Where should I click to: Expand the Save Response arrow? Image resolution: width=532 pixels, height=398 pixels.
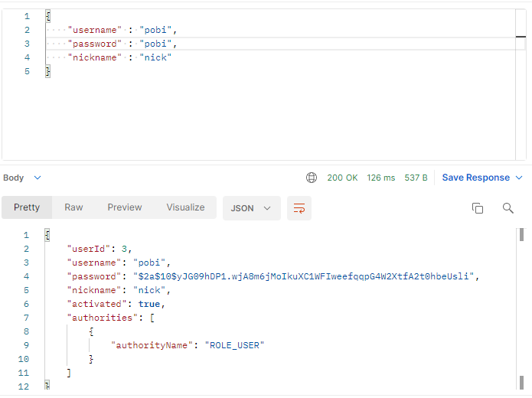519,178
